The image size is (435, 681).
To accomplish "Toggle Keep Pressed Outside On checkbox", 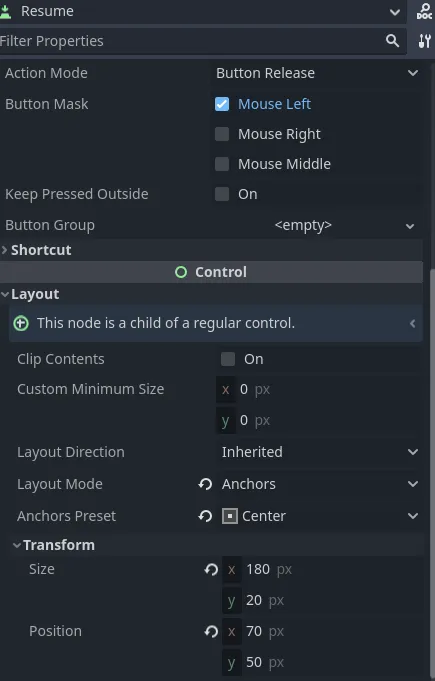I will (x=222, y=194).
